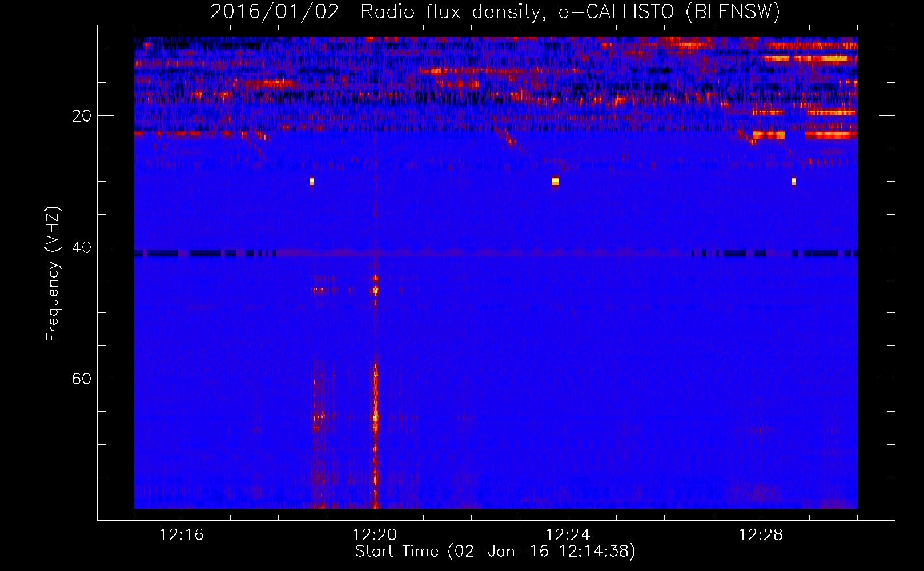Click the "Start Time (02-Jan-16 12:14:38)" x-axis label
The image size is (924, 571).
495,552
